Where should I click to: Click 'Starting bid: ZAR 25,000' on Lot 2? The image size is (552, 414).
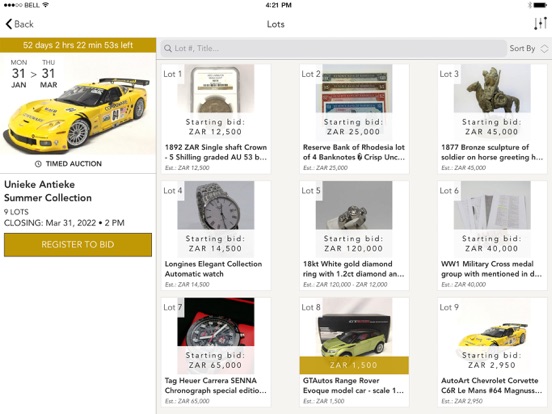[x=354, y=127]
